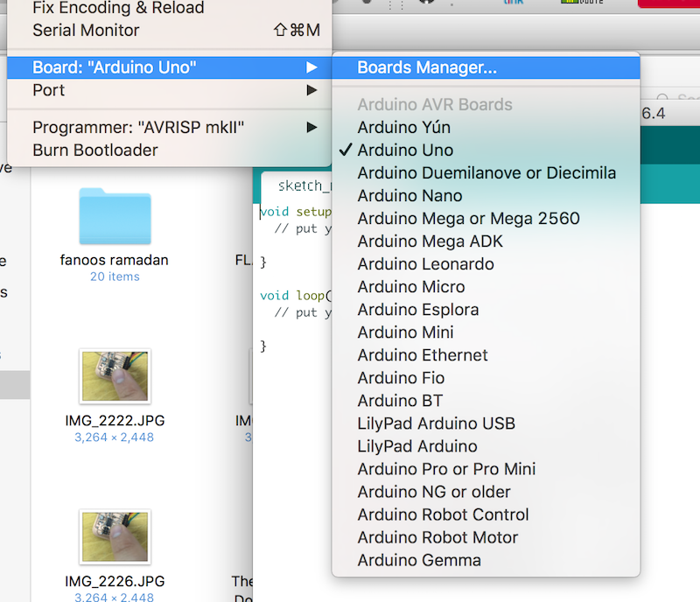Pick Arduino Ethernet board
Viewport: 700px width, 602px height.
(x=486, y=355)
